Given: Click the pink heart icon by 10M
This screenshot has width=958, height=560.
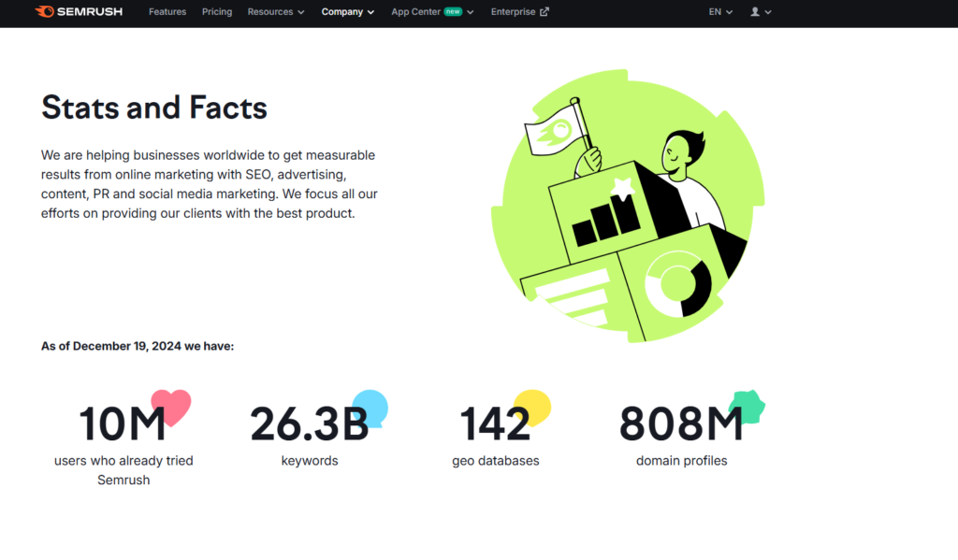Looking at the screenshot, I should [171, 407].
